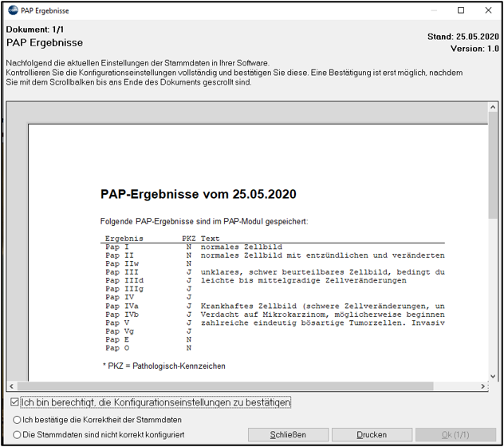Click the 'normales Zellbild' text of Pap I
This screenshot has height=447, width=504.
click(242, 247)
